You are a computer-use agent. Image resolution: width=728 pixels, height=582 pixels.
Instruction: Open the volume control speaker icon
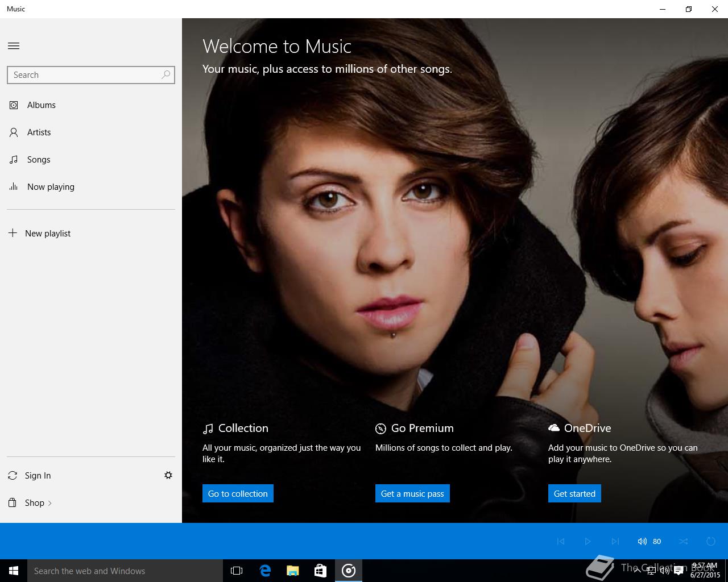click(x=642, y=541)
